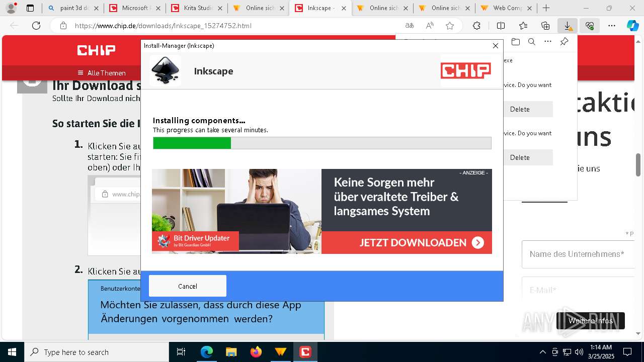Open browser extensions menu

click(x=476, y=26)
